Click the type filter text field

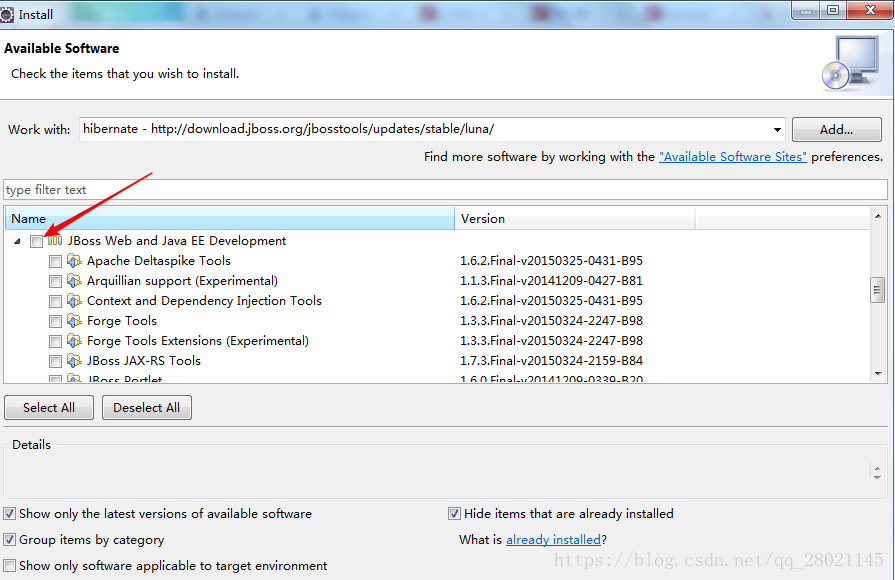click(445, 190)
